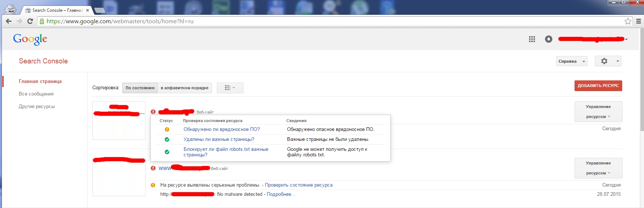Click the date 28.07.2015

[609, 194]
